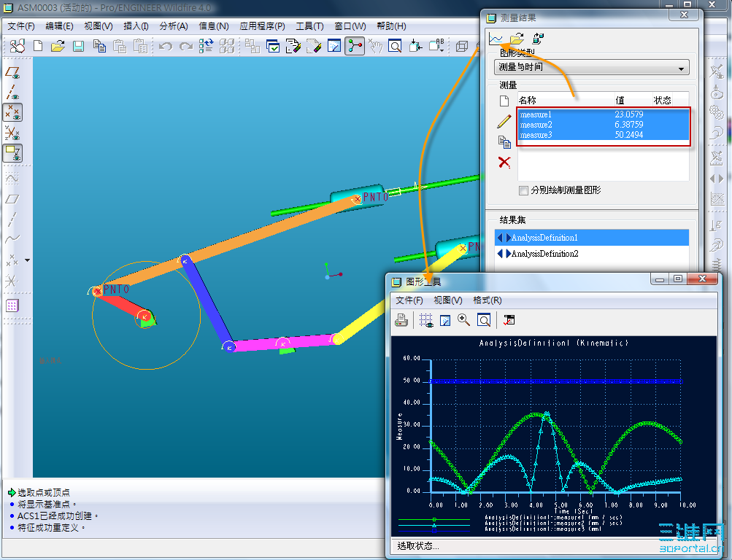The width and height of the screenshot is (732, 560).
Task: Toggle datum planes display
Action: click(x=12, y=73)
